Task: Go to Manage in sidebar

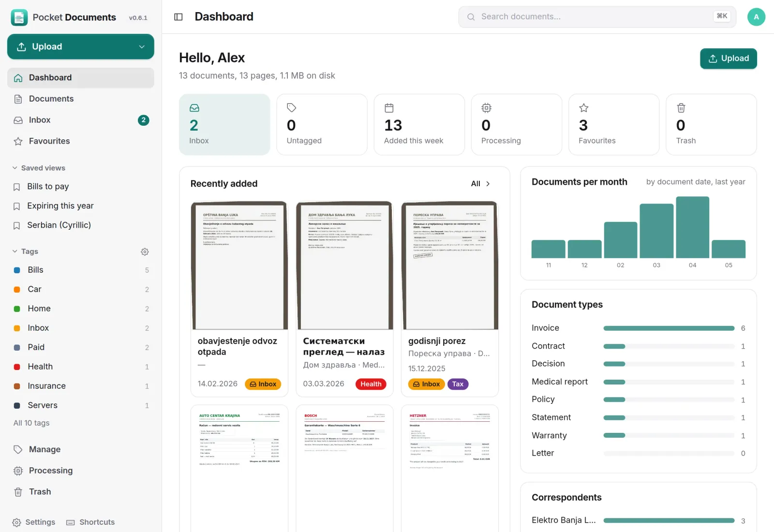Action: (81, 449)
